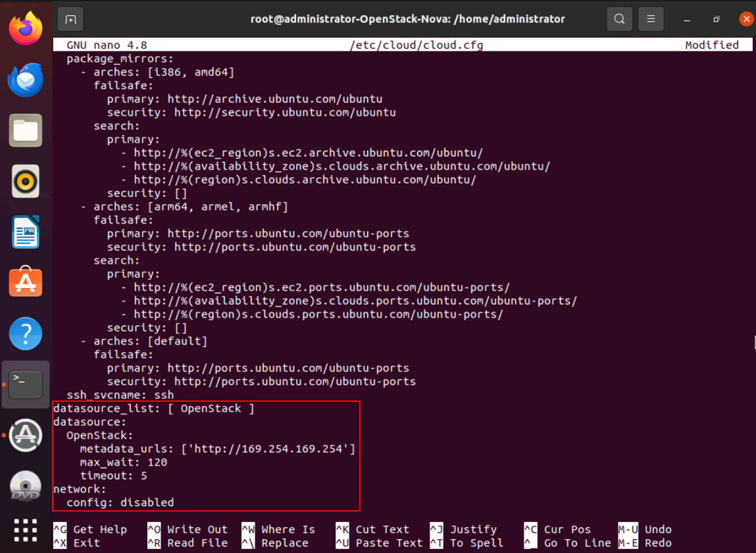Open the Help question mark icon
756x553 pixels.
(26, 334)
